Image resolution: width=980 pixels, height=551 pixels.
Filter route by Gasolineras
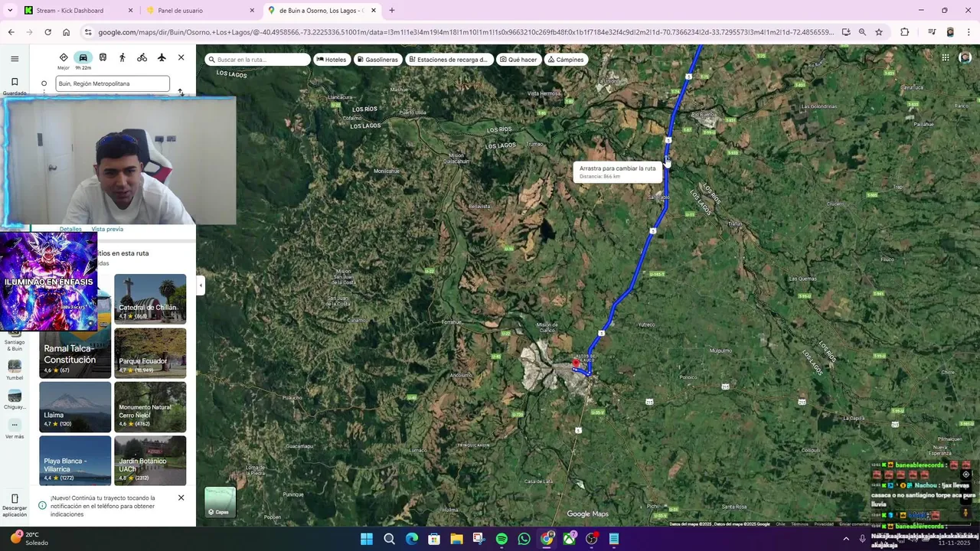[x=377, y=60]
